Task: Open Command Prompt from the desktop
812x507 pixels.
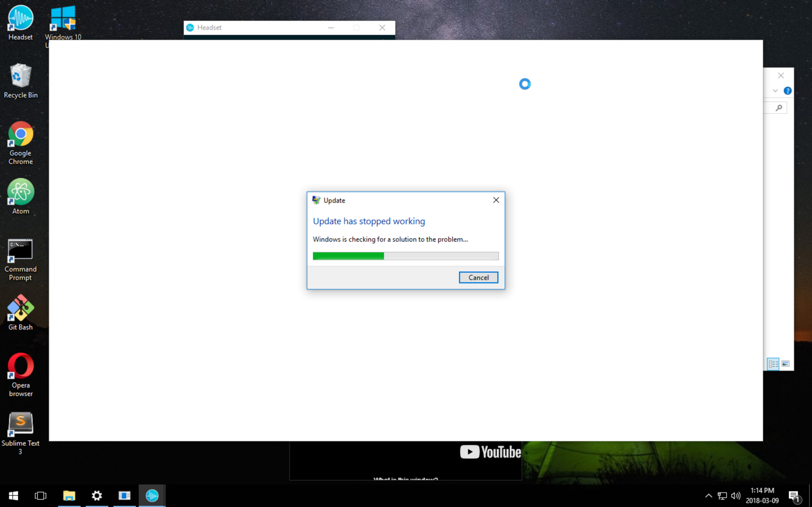Action: (x=20, y=251)
